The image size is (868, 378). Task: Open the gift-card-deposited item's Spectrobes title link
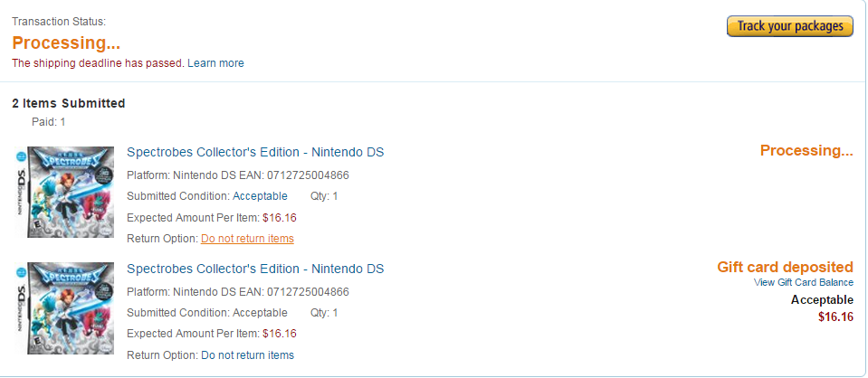tap(255, 269)
